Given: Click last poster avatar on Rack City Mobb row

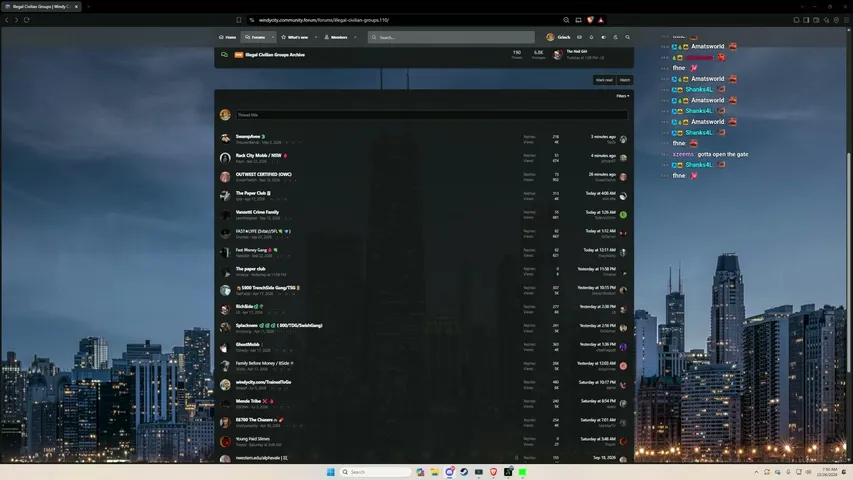Looking at the screenshot, I should (623, 158).
